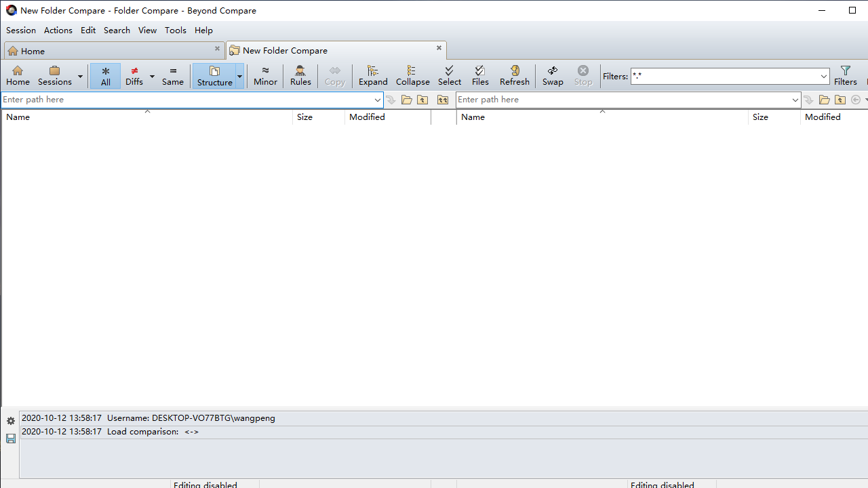Viewport: 868px width, 488px height.
Task: Click the Select toolbar button
Action: [x=449, y=75]
